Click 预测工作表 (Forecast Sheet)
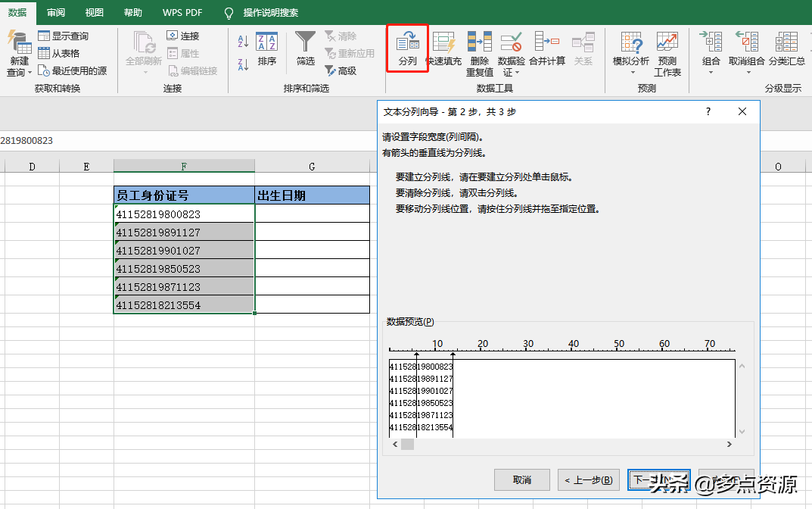Image resolution: width=812 pixels, height=509 pixels. [x=667, y=54]
